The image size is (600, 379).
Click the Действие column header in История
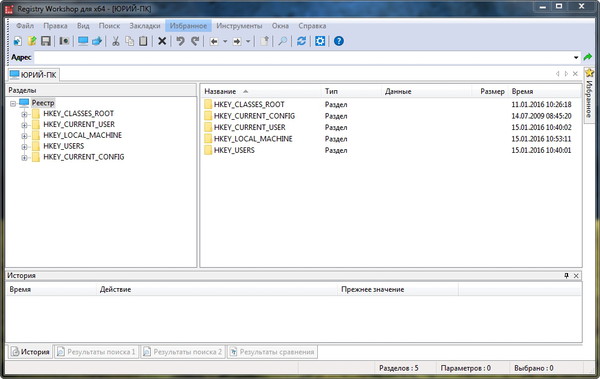click(x=217, y=289)
